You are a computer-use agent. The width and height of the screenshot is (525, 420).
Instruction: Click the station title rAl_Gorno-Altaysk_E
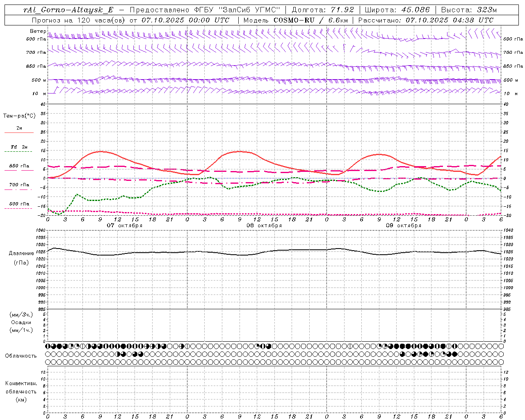[68, 10]
